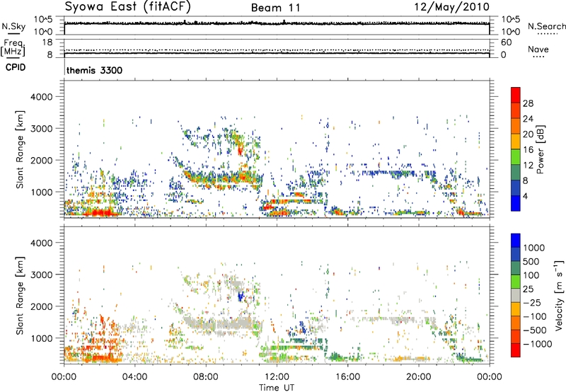Click the red top segment of Power color bar
This screenshot has width=566, height=392.
click(x=516, y=96)
